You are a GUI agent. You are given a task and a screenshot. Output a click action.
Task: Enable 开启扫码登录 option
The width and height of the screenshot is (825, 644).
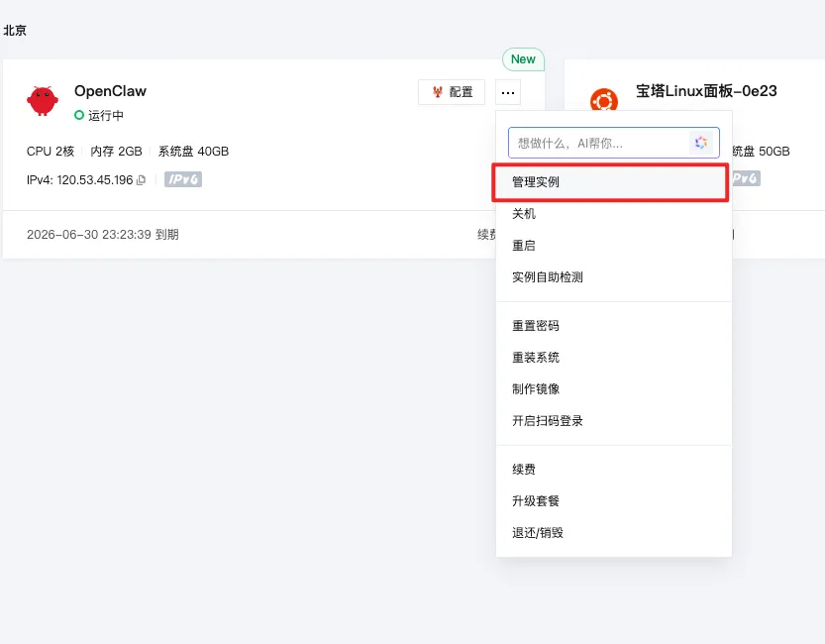(614, 421)
